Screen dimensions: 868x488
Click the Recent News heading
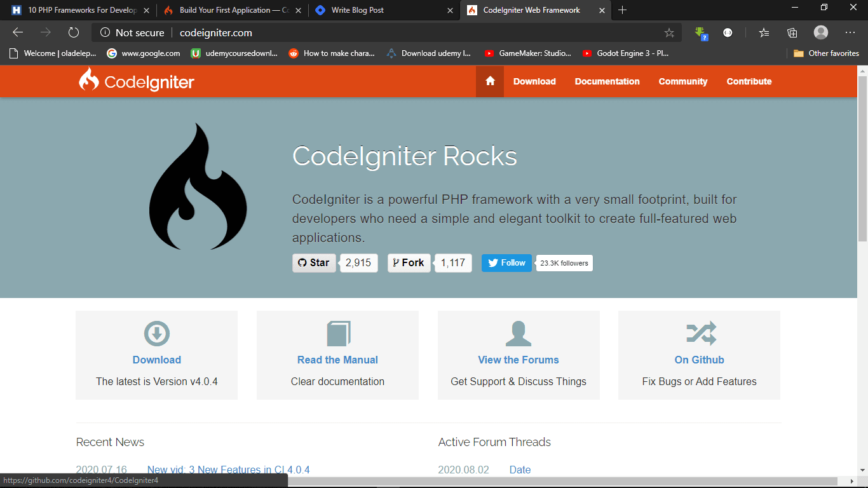tap(110, 442)
